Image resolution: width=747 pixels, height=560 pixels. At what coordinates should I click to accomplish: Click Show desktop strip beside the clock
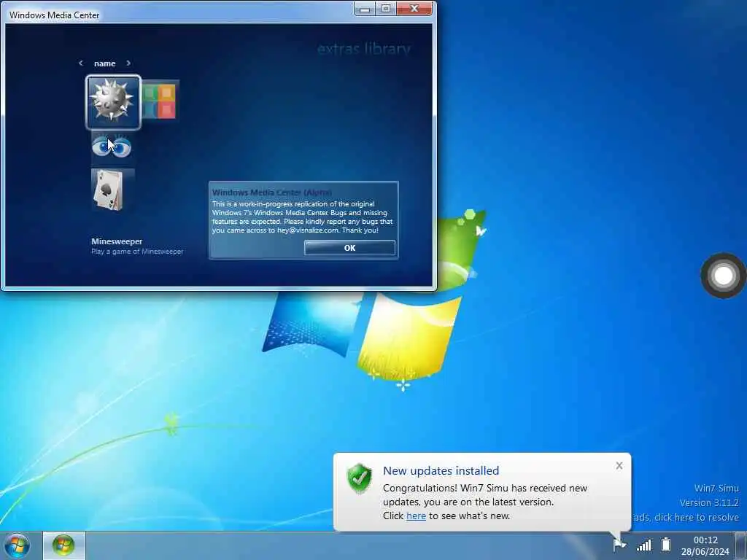(x=741, y=545)
